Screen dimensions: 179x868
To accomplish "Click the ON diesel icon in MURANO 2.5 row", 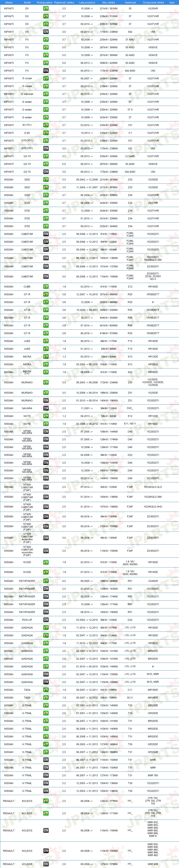I will pos(46,401).
